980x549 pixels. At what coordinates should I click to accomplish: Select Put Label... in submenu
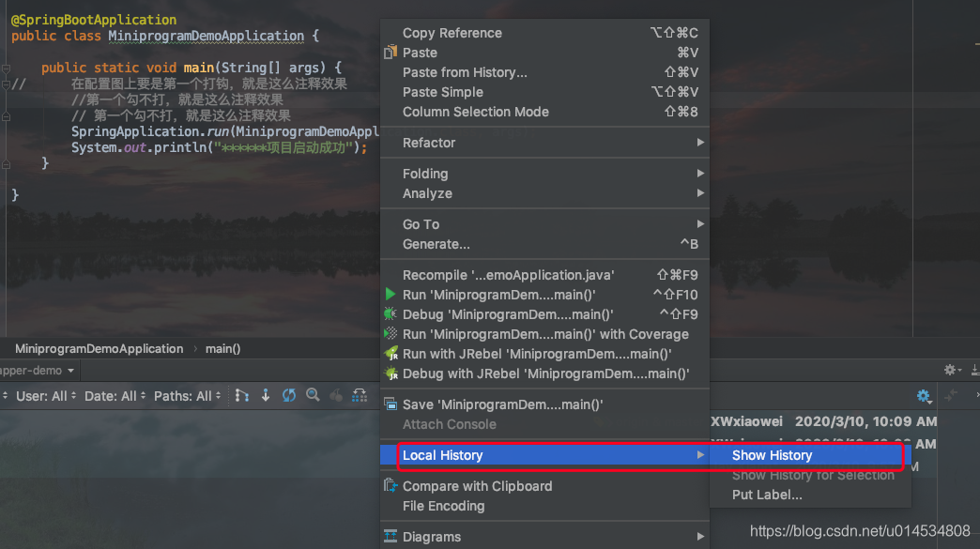tap(810, 495)
